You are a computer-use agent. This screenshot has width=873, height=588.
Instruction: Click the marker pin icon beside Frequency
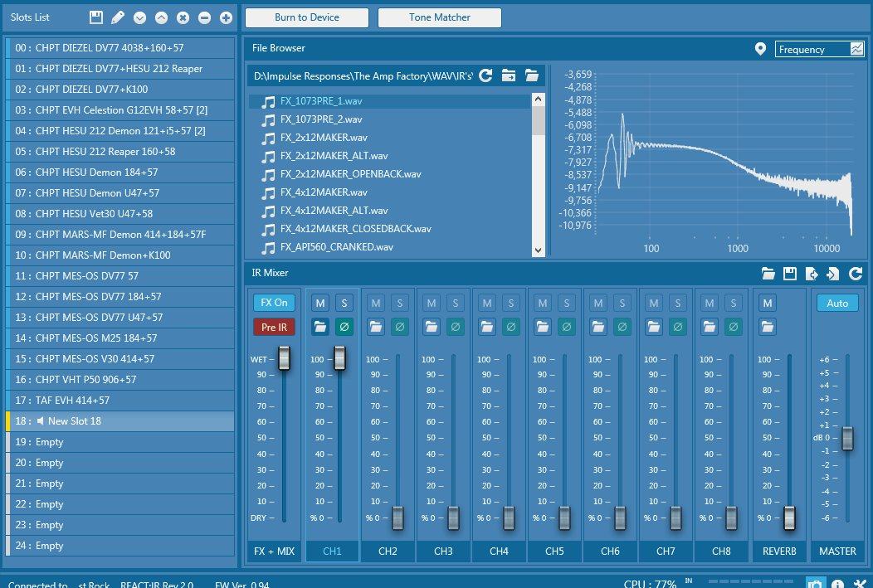[760, 50]
